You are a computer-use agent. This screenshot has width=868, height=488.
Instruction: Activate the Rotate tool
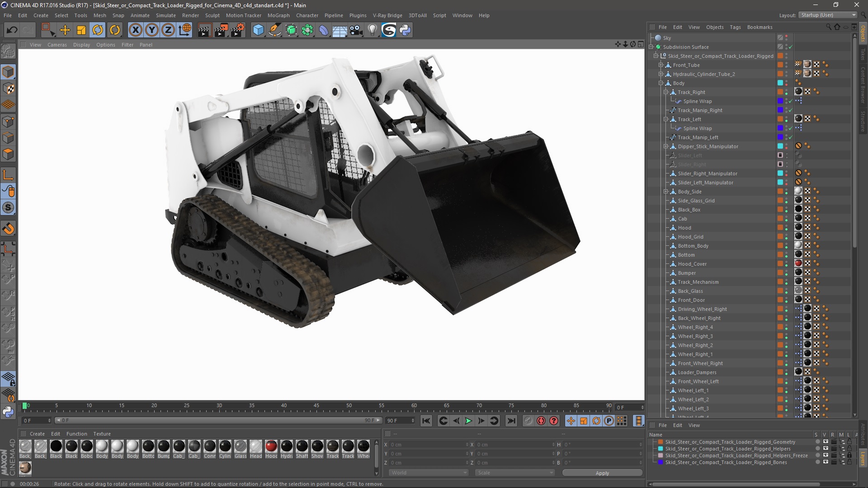point(98,30)
